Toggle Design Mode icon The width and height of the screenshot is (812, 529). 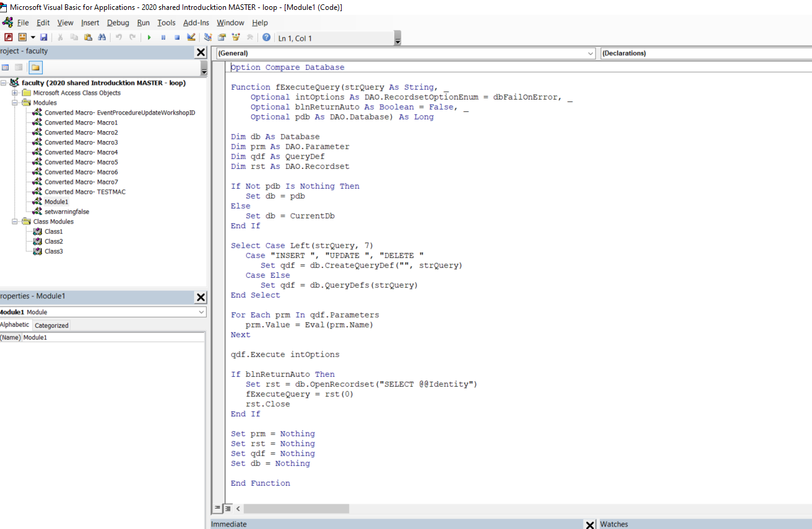click(x=191, y=38)
